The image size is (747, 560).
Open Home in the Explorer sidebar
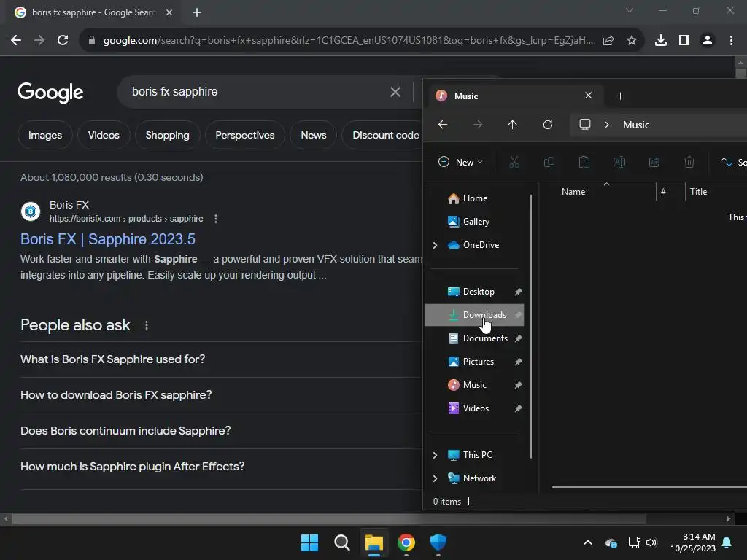point(474,198)
